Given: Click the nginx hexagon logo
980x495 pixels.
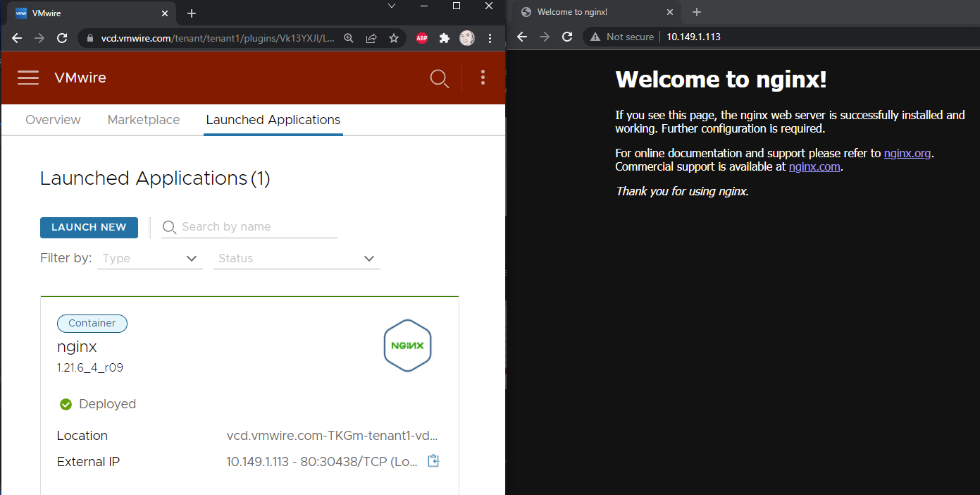Looking at the screenshot, I should click(x=407, y=346).
